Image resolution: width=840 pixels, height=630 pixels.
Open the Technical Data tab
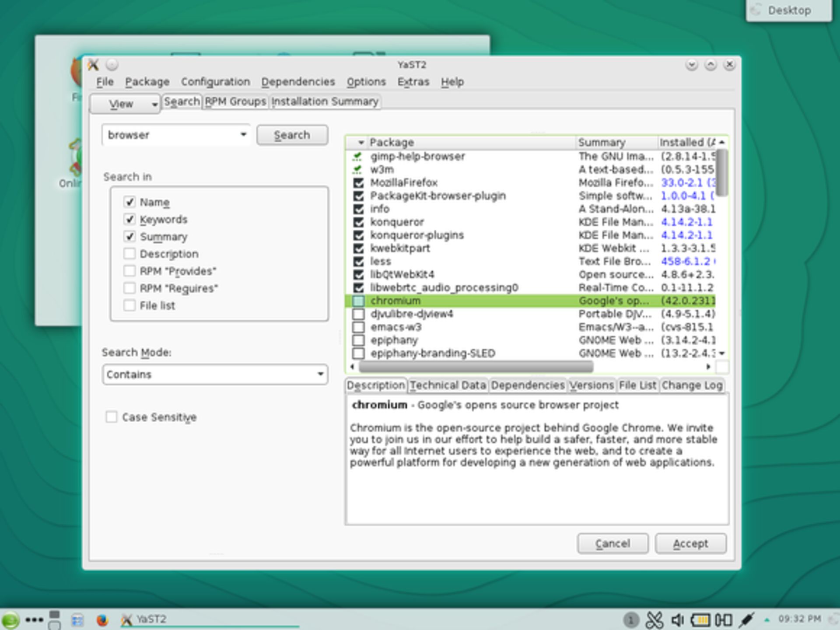(448, 385)
